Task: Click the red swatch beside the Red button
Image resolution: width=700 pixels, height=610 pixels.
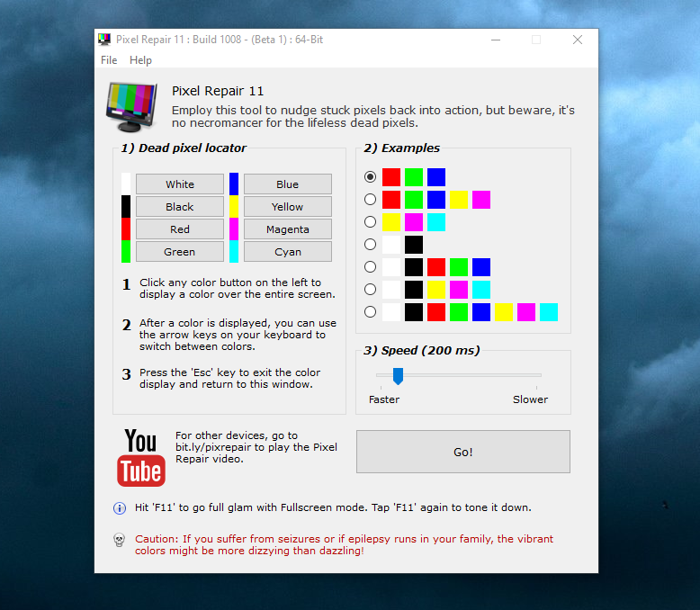Action: tap(126, 229)
